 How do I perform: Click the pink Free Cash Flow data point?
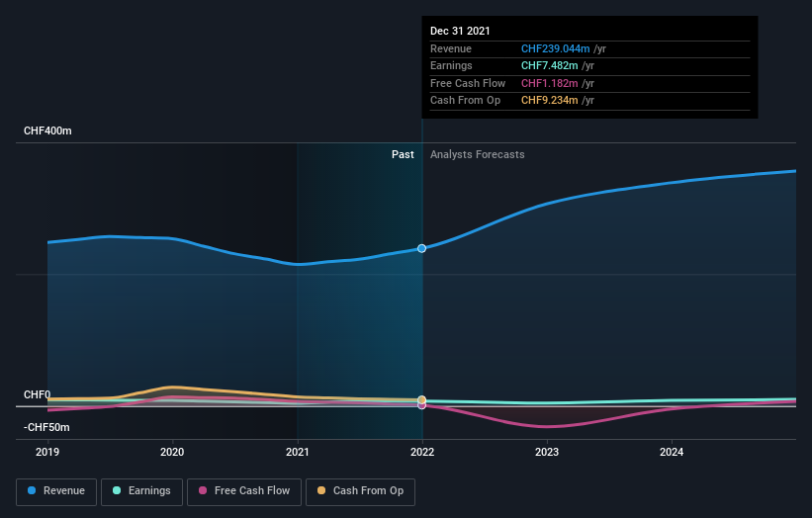click(422, 405)
